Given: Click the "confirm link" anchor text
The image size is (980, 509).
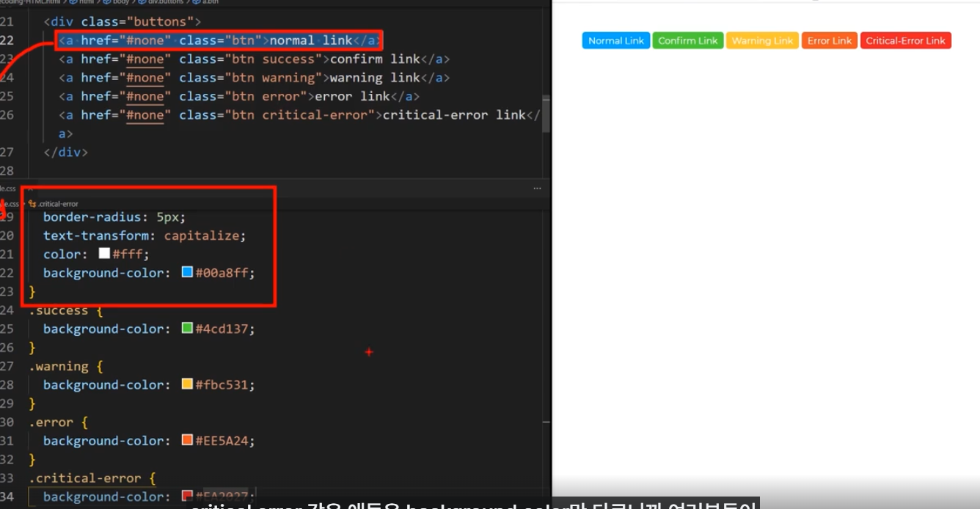Looking at the screenshot, I should tap(375, 59).
